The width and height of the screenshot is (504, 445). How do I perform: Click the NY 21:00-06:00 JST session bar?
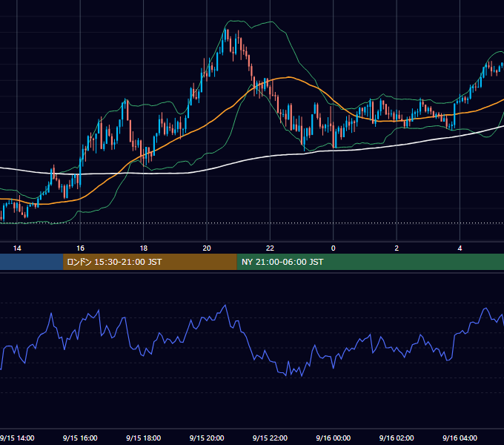coord(371,262)
